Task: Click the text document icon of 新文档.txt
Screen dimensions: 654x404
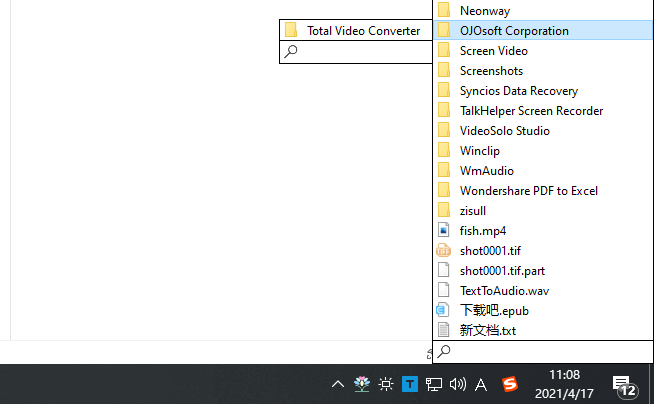Action: coord(443,330)
